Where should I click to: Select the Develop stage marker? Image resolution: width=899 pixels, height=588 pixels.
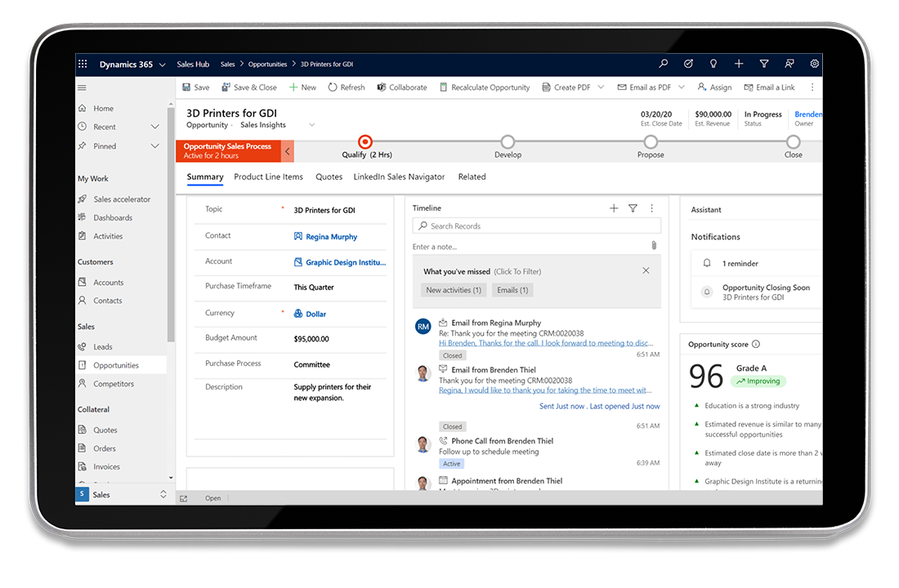pyautogui.click(x=508, y=141)
